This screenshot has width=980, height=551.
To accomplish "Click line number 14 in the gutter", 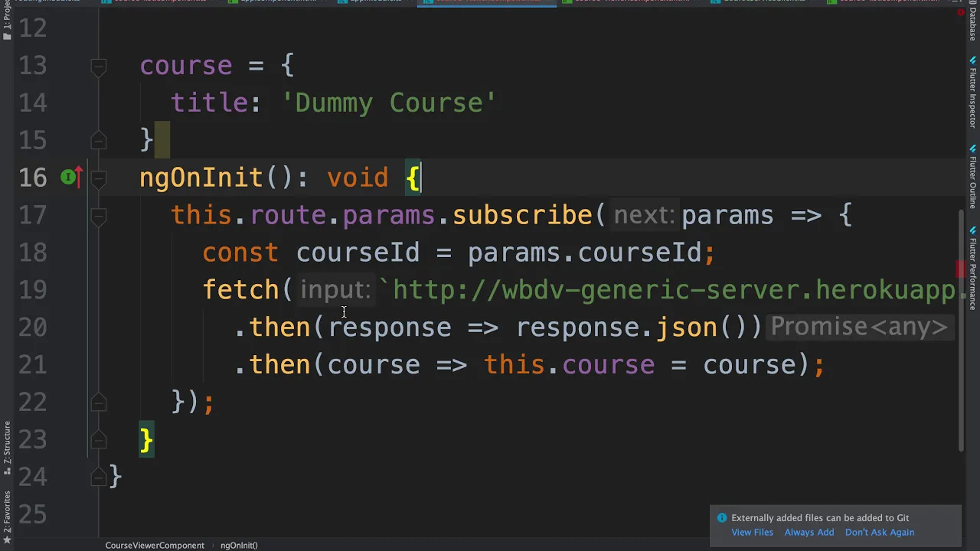I will tap(32, 103).
